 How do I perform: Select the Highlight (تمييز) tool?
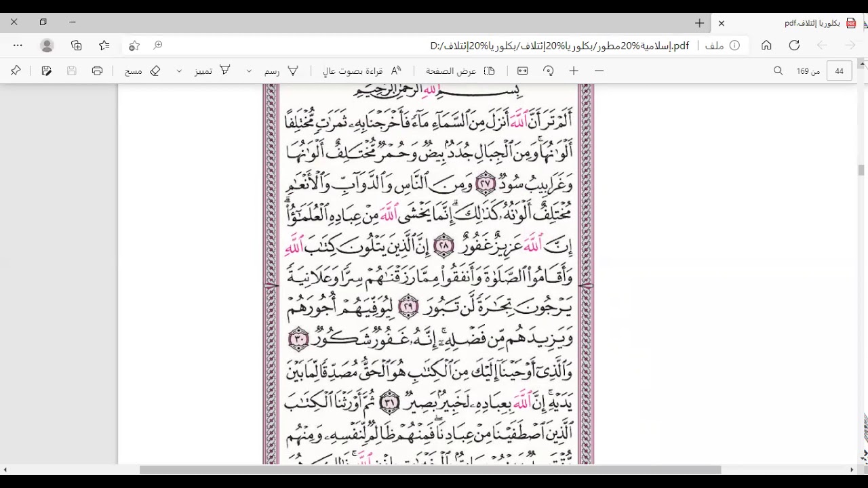(213, 70)
